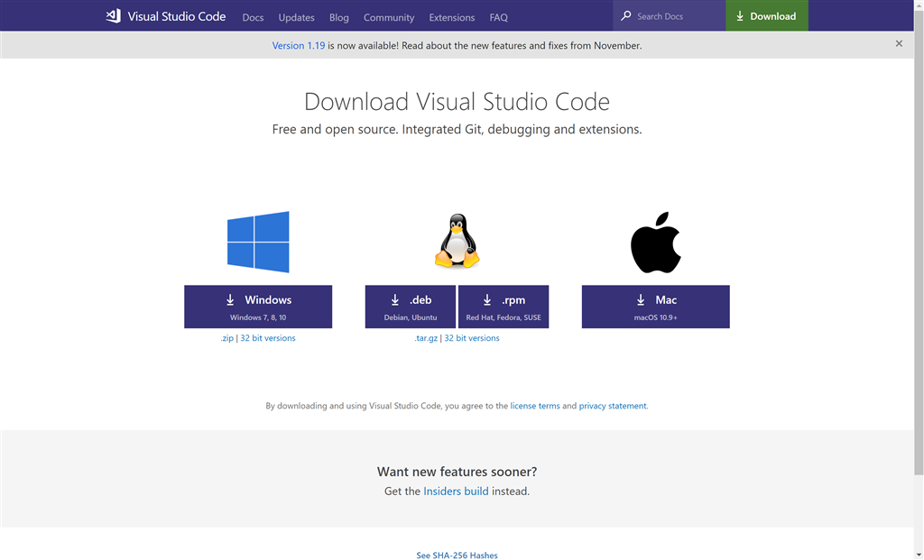This screenshot has height=560, width=924.
Task: Download the Mac version
Action: [x=655, y=307]
